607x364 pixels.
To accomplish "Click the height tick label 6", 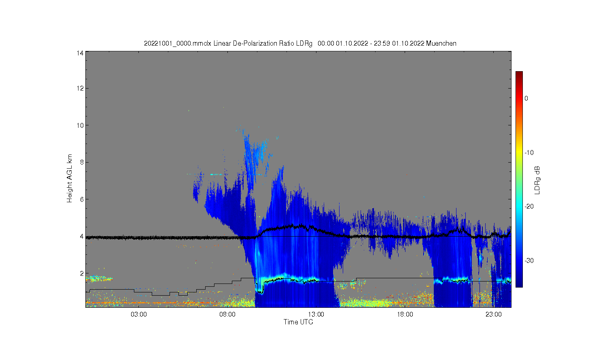I will click(82, 199).
